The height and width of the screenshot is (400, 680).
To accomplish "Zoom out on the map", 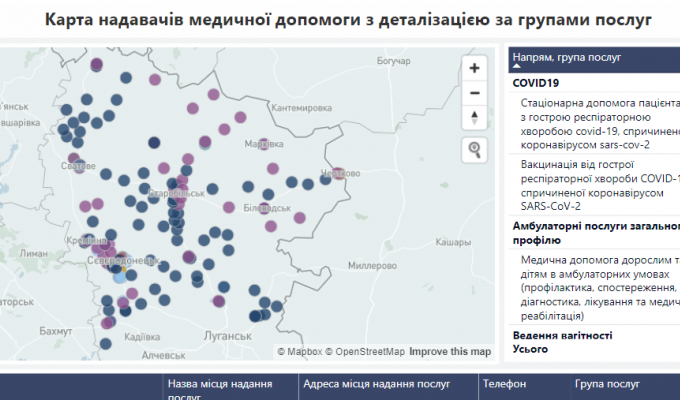I will click(474, 93).
